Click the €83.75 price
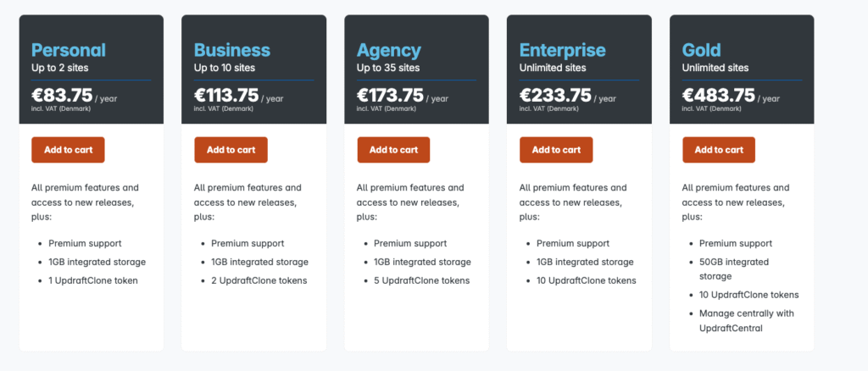Viewport: 868px width, 371px height. point(62,96)
